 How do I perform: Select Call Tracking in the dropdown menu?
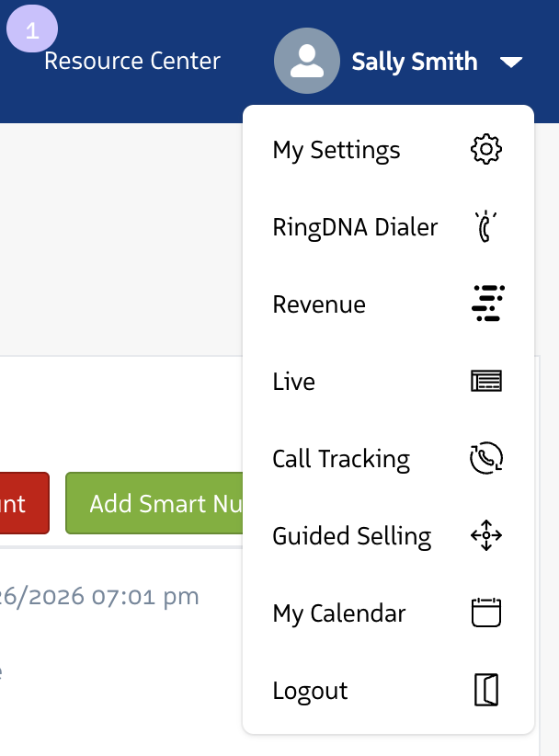click(x=341, y=458)
